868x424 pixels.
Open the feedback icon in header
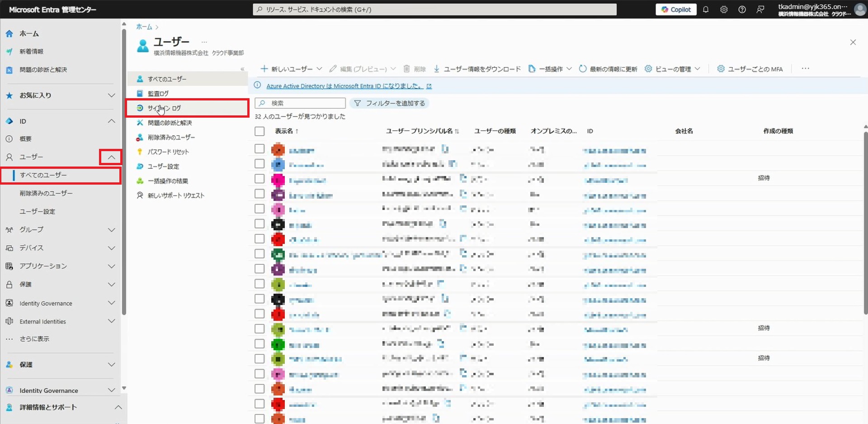point(760,10)
